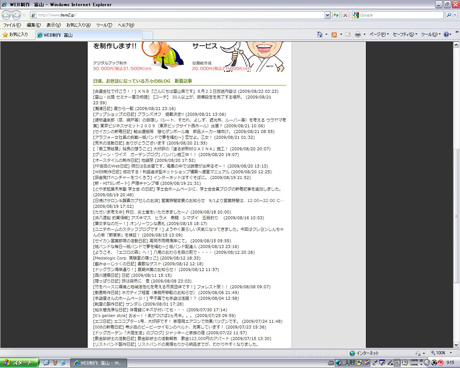Refresh the page with the green arrows icon
The height and width of the screenshot is (368, 460).
point(336,15)
